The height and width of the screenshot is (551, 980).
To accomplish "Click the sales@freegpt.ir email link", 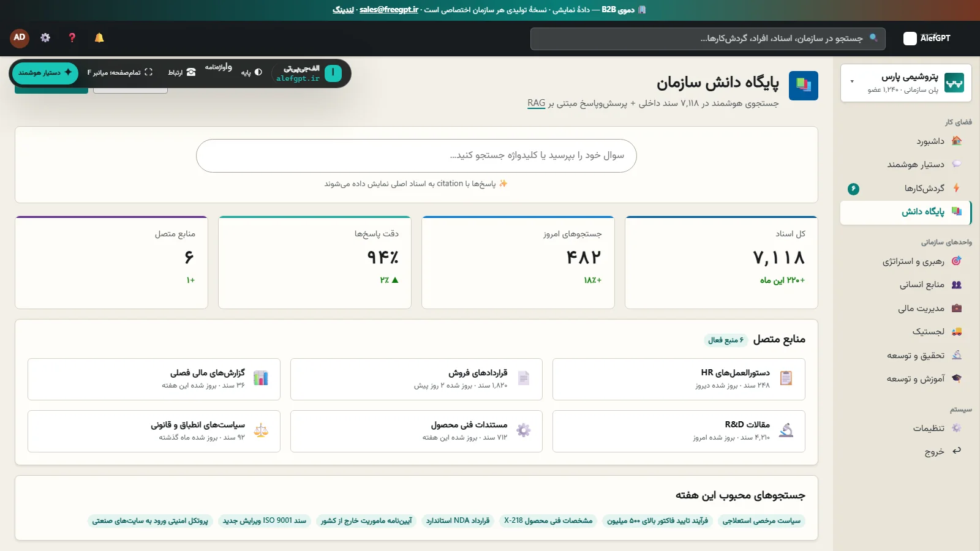I will click(x=389, y=10).
